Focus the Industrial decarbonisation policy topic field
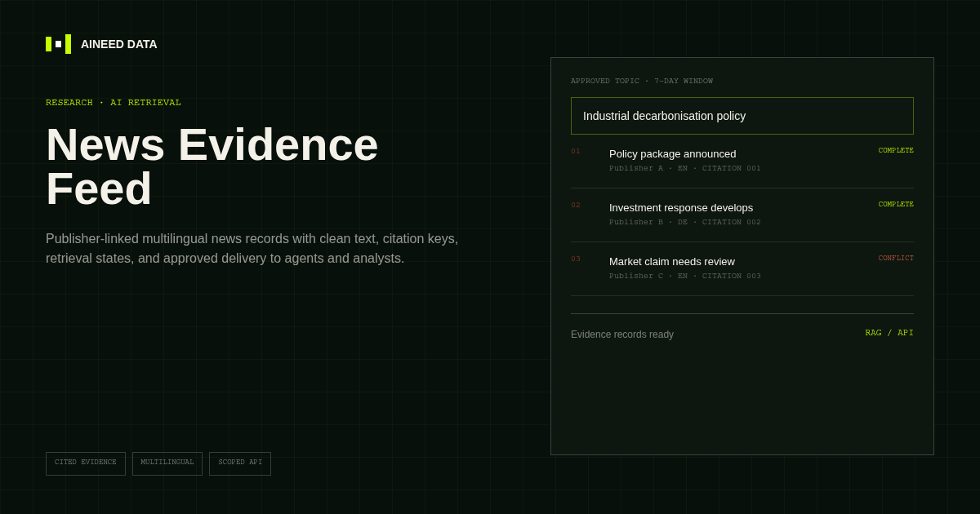Image resolution: width=980 pixels, height=514 pixels. 742,116
